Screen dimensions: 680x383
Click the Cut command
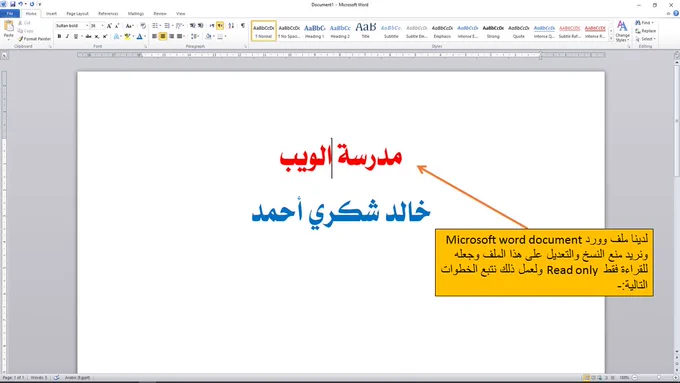pos(24,23)
